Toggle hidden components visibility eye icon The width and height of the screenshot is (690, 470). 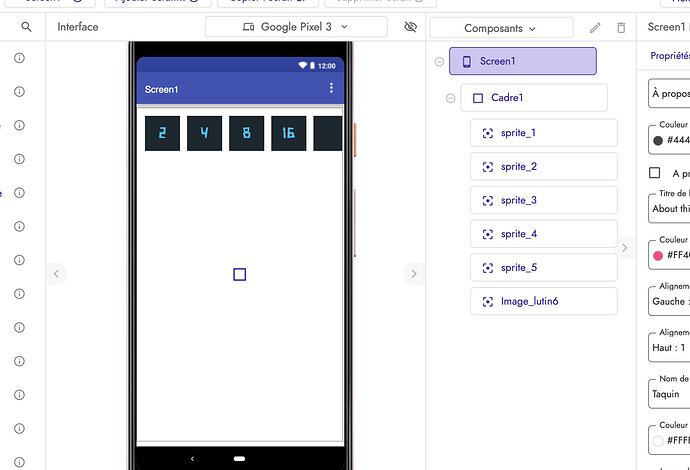[x=410, y=27]
